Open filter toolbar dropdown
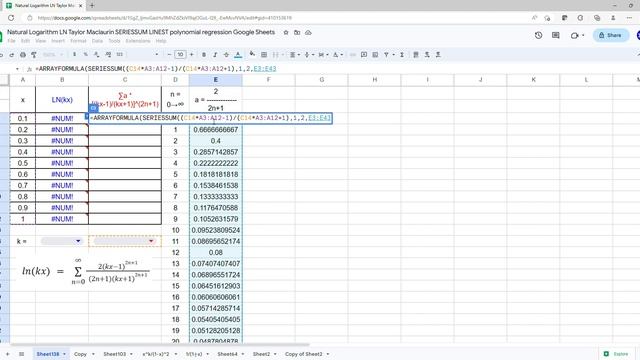The image size is (640, 360). pos(388,55)
